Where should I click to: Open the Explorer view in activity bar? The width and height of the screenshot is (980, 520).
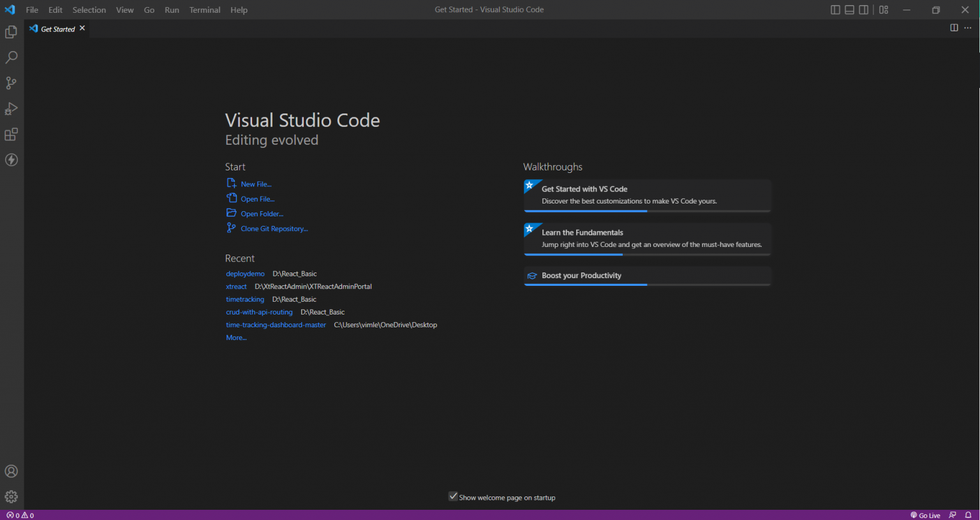(11, 32)
